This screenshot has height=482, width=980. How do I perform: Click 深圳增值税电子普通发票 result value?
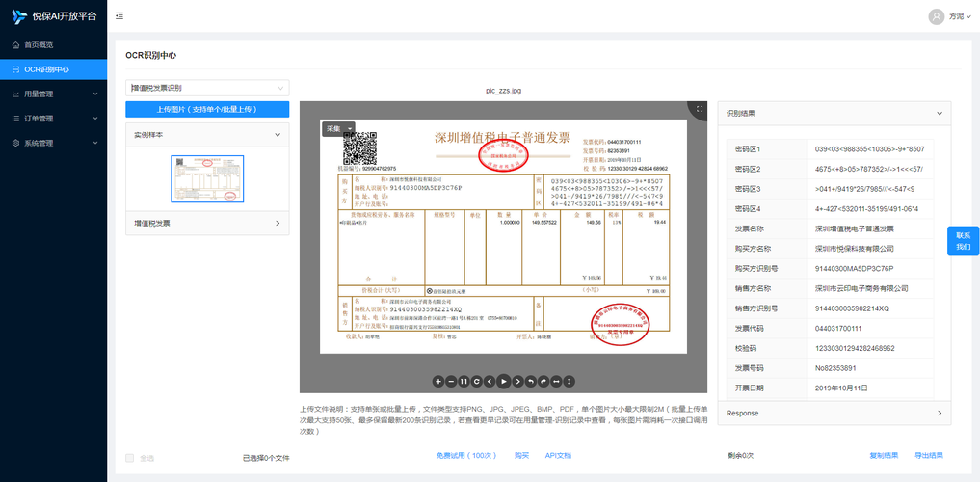click(x=855, y=228)
